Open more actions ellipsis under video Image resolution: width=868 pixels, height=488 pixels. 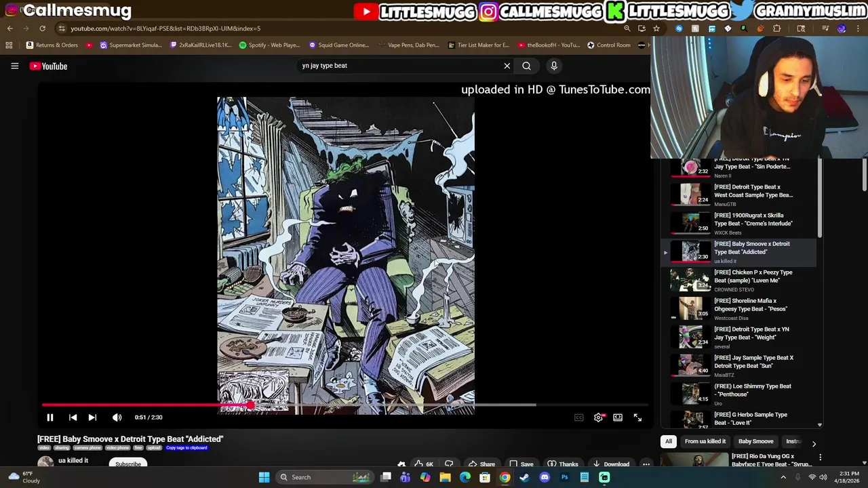pyautogui.click(x=646, y=464)
